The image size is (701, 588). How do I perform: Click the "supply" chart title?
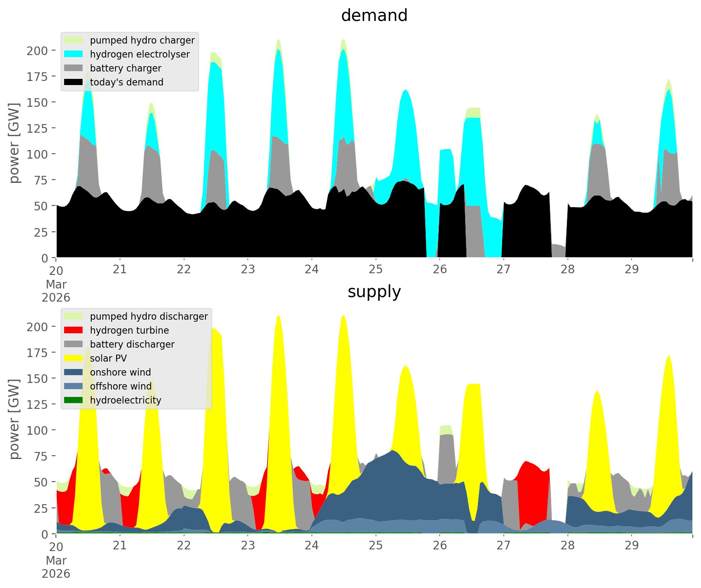(374, 292)
